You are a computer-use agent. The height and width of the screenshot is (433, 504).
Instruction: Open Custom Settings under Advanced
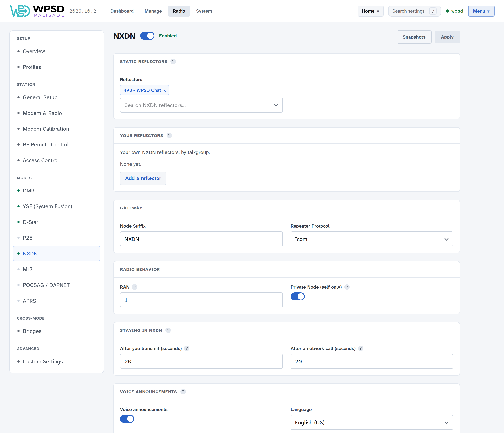[x=57, y=362]
